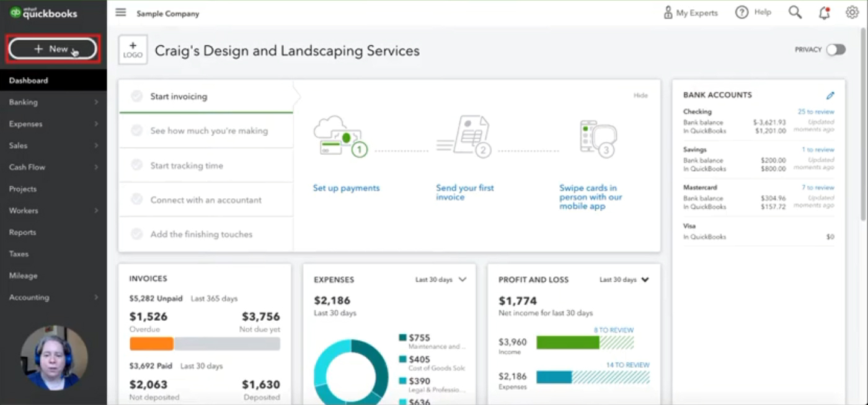Expand the Workers submenu arrow
Image resolution: width=868 pixels, height=405 pixels.
[96, 211]
